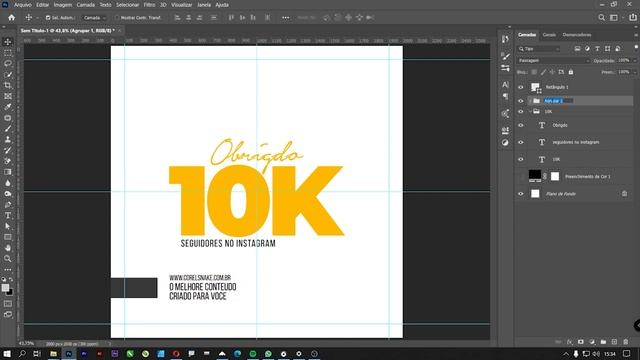The width and height of the screenshot is (640, 360).
Task: Select the Lasso tool
Action: 8,64
